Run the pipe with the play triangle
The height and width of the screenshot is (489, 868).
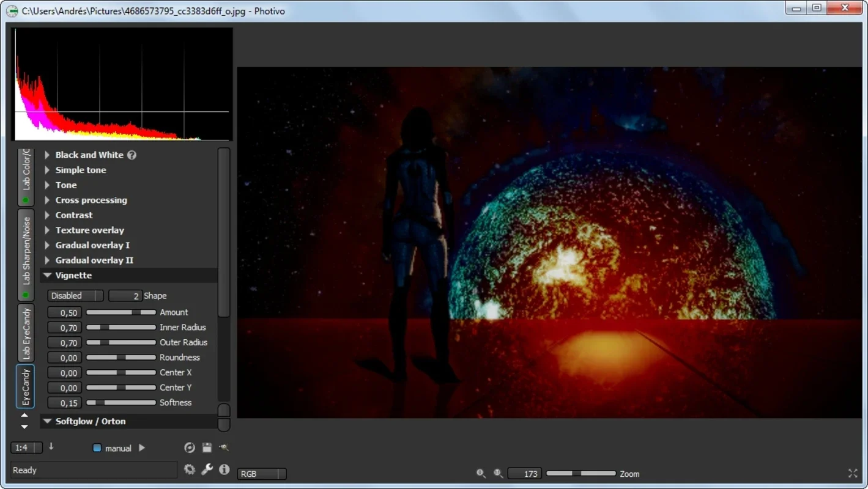pos(142,448)
